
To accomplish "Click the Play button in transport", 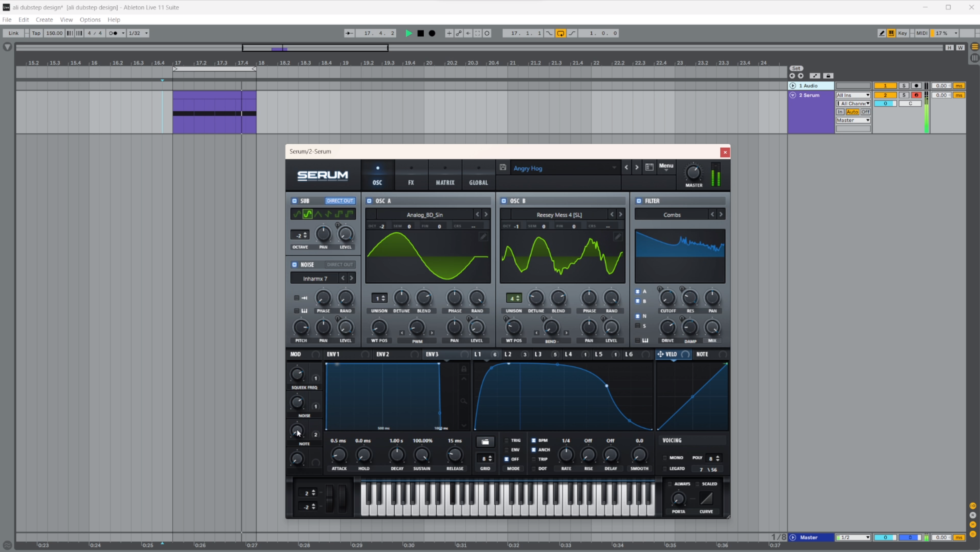I will click(x=408, y=33).
